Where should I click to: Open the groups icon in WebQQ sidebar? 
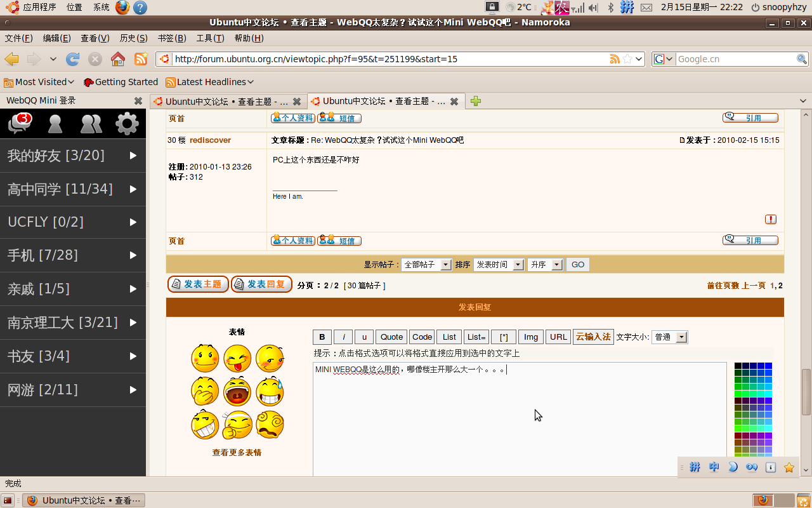[x=91, y=124]
